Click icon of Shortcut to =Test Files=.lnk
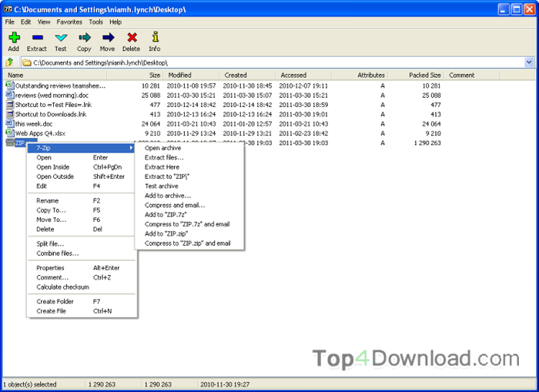 tap(9, 104)
